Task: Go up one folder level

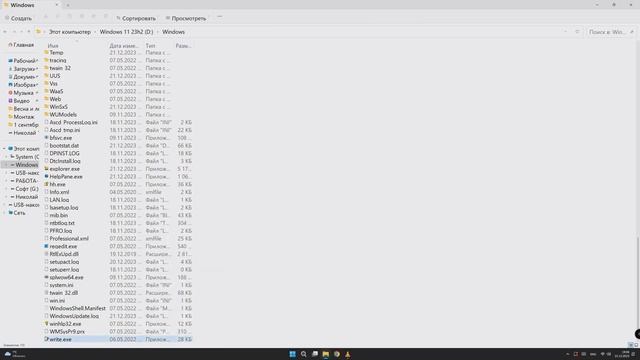Action: (29, 32)
